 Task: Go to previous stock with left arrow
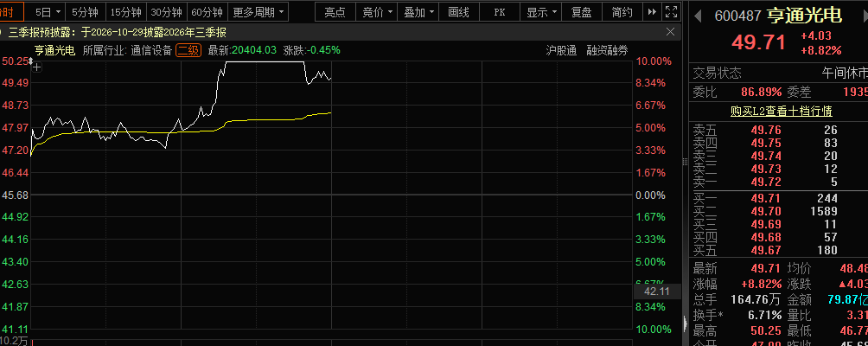(x=698, y=16)
